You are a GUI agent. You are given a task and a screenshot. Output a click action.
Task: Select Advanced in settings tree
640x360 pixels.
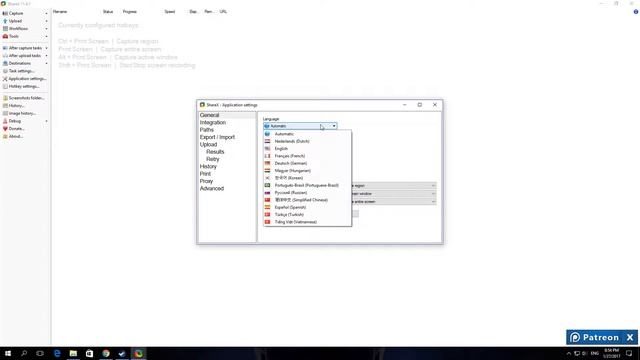(x=212, y=189)
